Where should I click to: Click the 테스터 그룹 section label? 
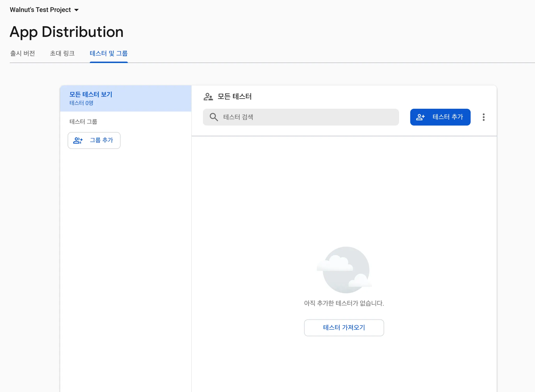tap(83, 122)
